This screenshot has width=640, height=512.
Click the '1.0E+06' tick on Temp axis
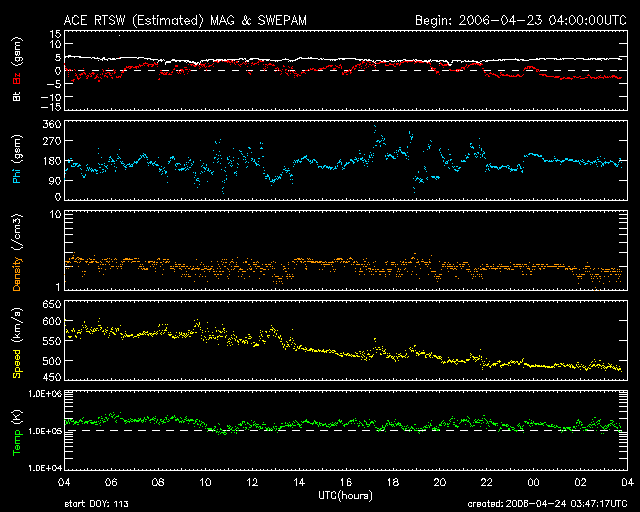(45, 394)
